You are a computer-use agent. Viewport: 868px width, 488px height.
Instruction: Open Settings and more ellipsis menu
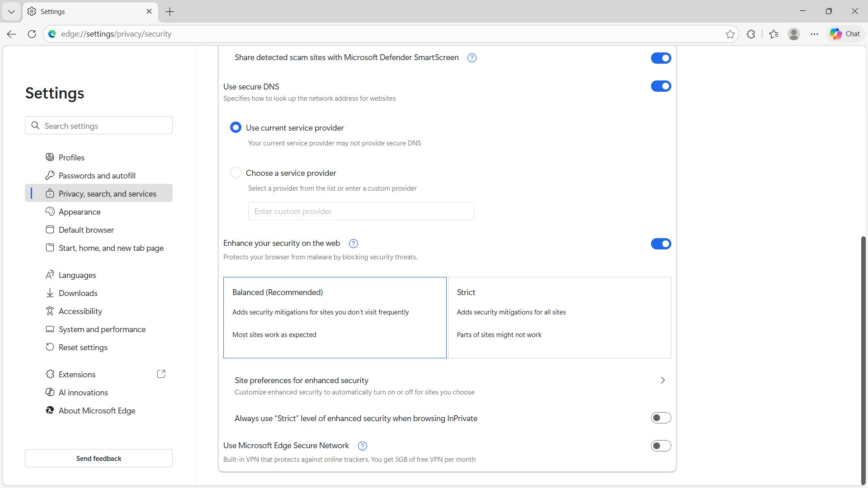[814, 34]
